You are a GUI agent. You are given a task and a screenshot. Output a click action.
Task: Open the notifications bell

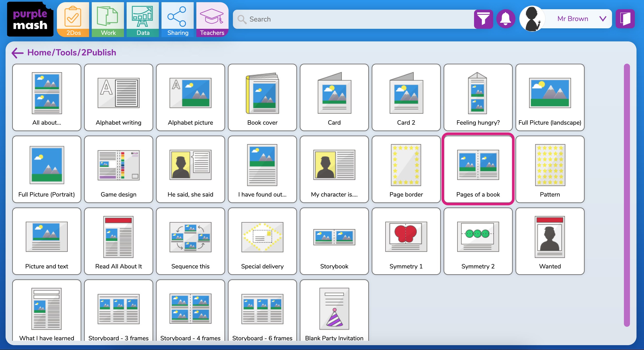click(506, 19)
